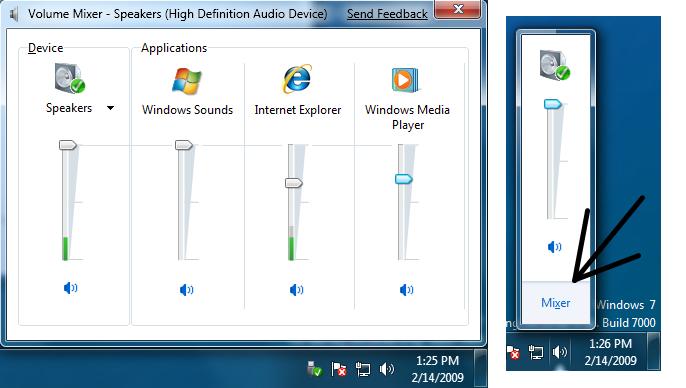Click the Speakers device icon in Volume Mixer

(x=70, y=78)
